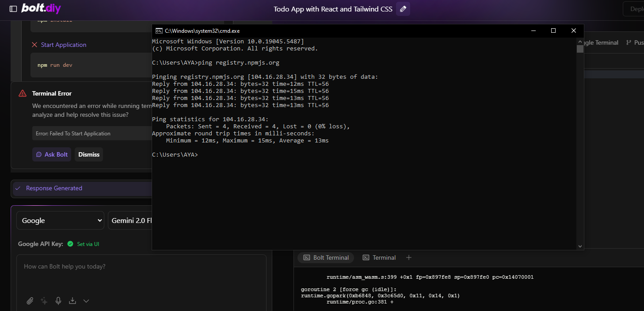Click the 'Microsoft Windows [Version 10.0.19045.5487]' line
644x311 pixels.
click(228, 42)
